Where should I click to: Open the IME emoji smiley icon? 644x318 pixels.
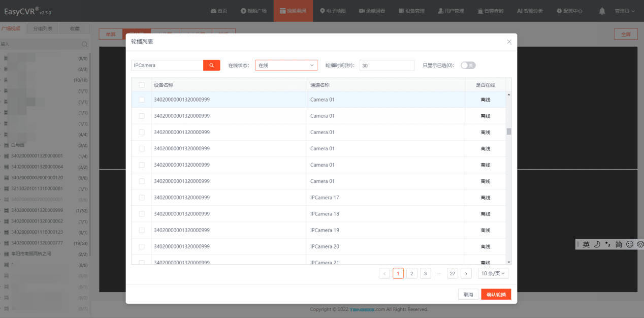click(630, 244)
